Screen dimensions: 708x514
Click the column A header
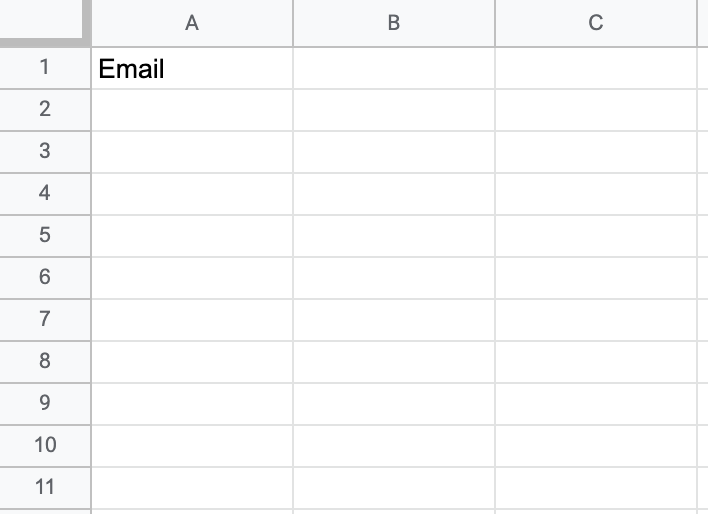[192, 23]
